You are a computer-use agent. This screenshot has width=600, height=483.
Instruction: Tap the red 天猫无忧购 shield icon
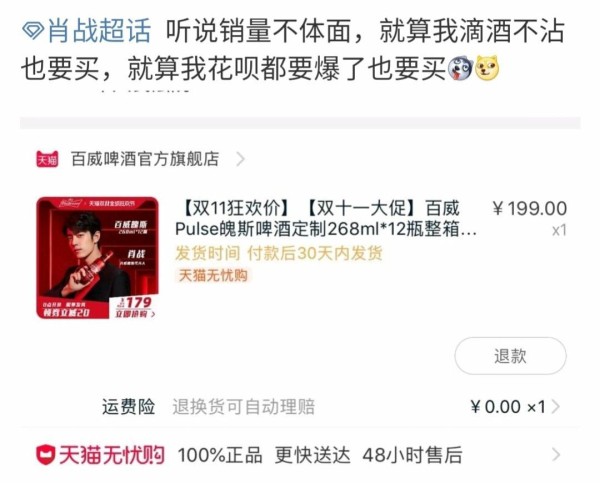[x=46, y=455]
